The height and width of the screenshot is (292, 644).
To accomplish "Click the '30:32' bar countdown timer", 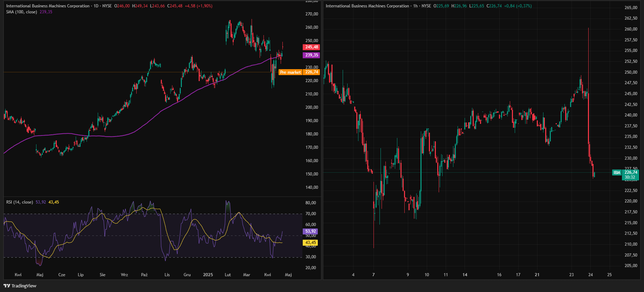I will [631, 177].
